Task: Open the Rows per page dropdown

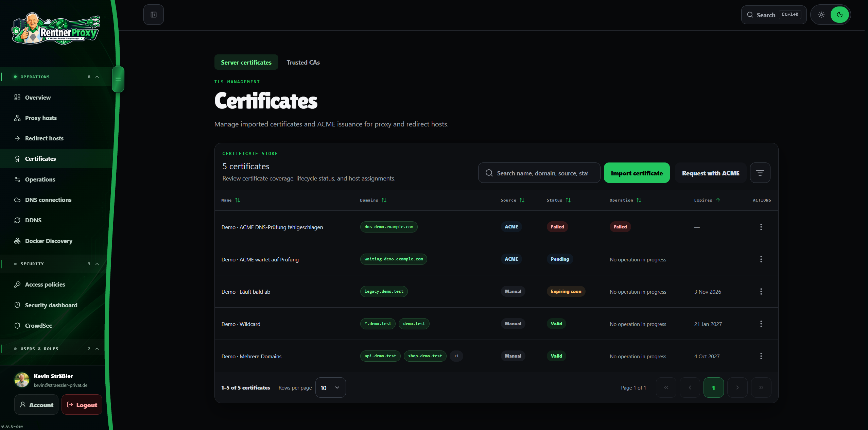Action: pyautogui.click(x=330, y=388)
